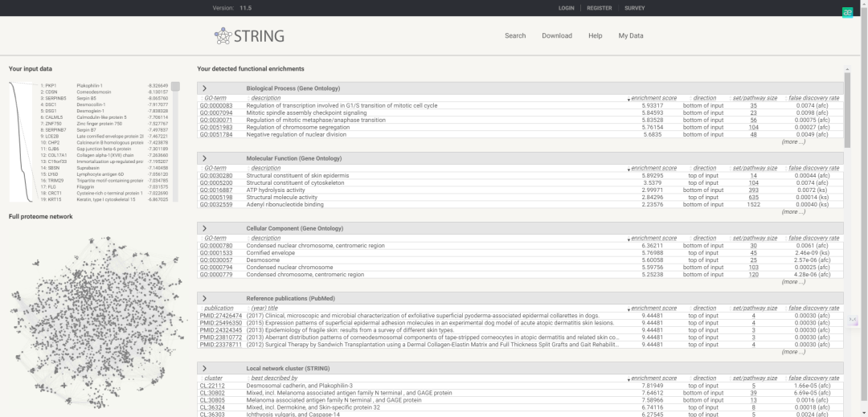
Task: Open the Help menu item
Action: (x=595, y=35)
